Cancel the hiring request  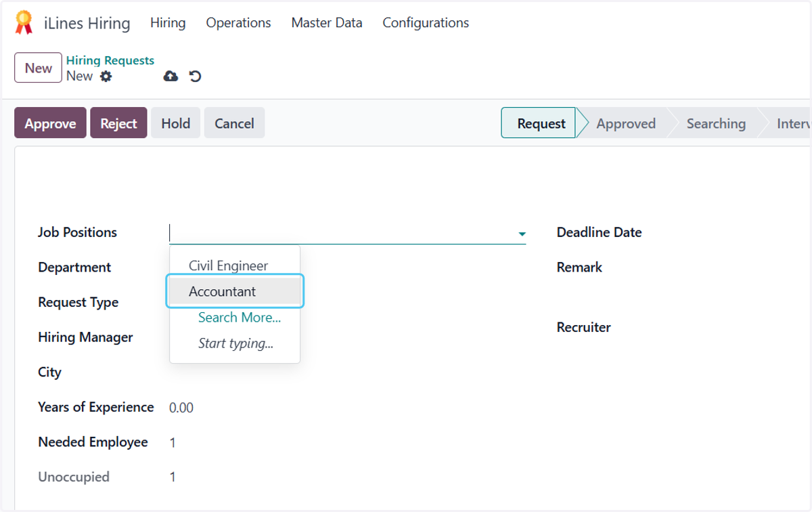[x=234, y=123]
